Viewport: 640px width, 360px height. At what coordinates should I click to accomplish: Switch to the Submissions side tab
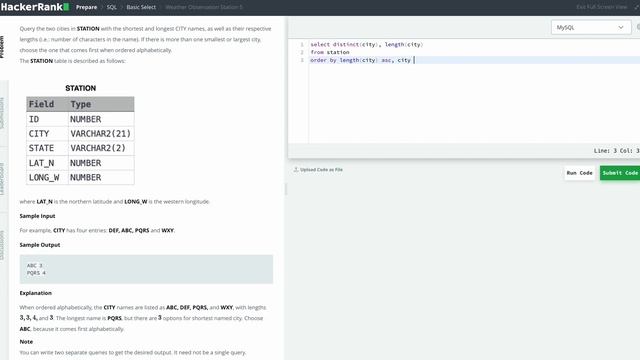point(2,113)
